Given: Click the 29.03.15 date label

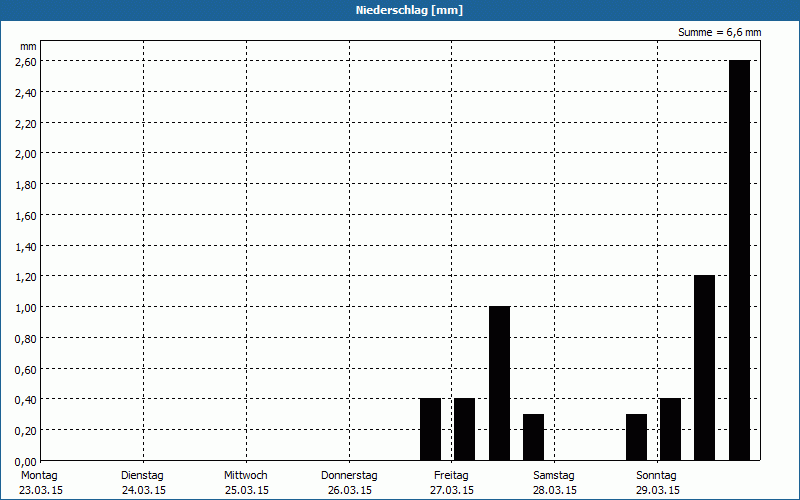Looking at the screenshot, I should point(658,490).
